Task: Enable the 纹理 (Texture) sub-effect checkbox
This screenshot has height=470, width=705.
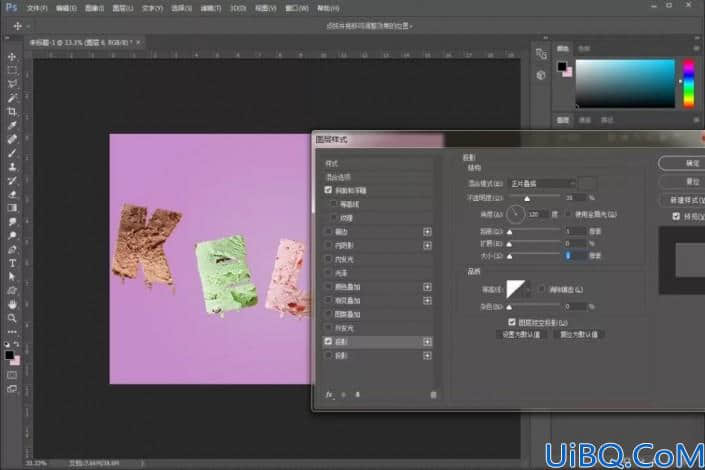Action: [334, 218]
